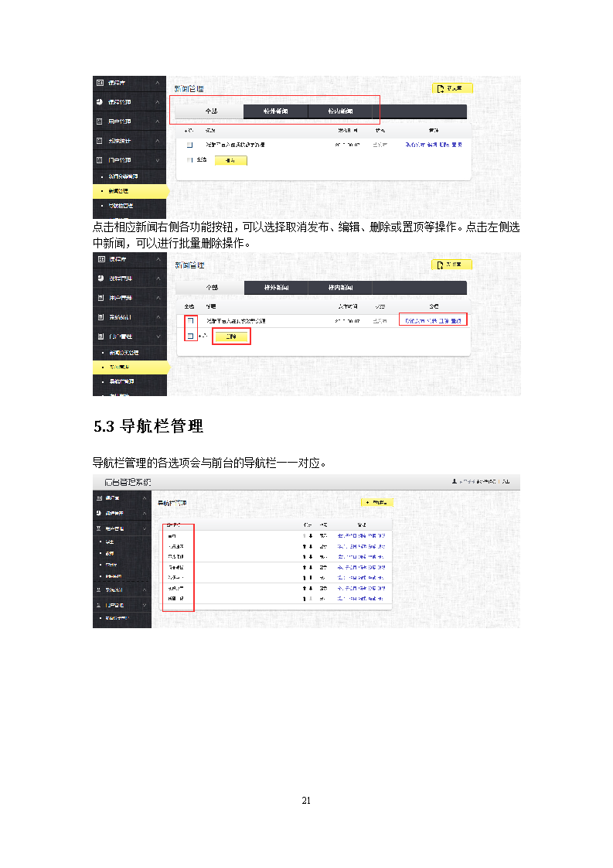Click 系统统计 sidebar icon in top screenshot
The height and width of the screenshot is (868, 613).
coord(100,141)
